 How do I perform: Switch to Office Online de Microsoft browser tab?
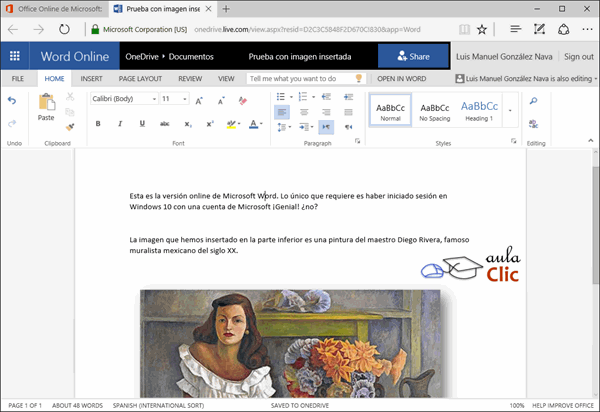[55, 9]
